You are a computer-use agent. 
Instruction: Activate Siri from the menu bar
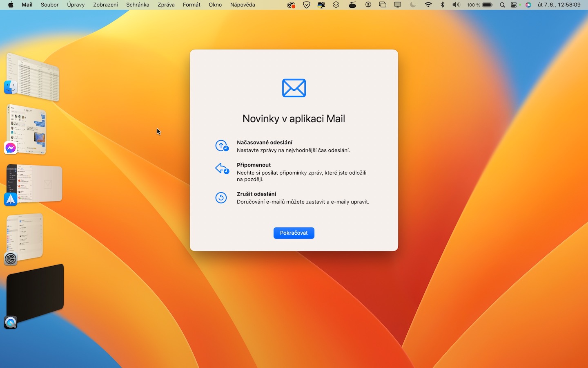tap(528, 5)
